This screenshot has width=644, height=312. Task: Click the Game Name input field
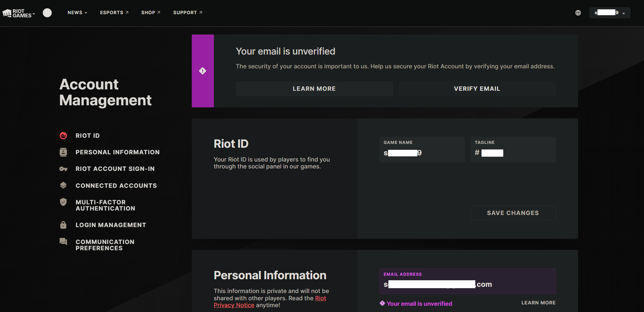[422, 149]
